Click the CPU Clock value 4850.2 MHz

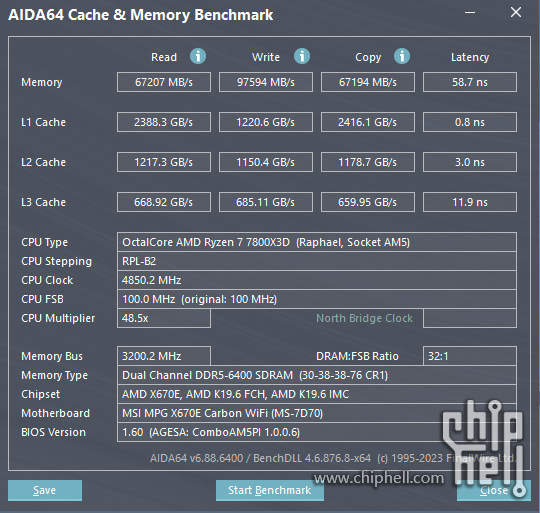[x=317, y=280]
